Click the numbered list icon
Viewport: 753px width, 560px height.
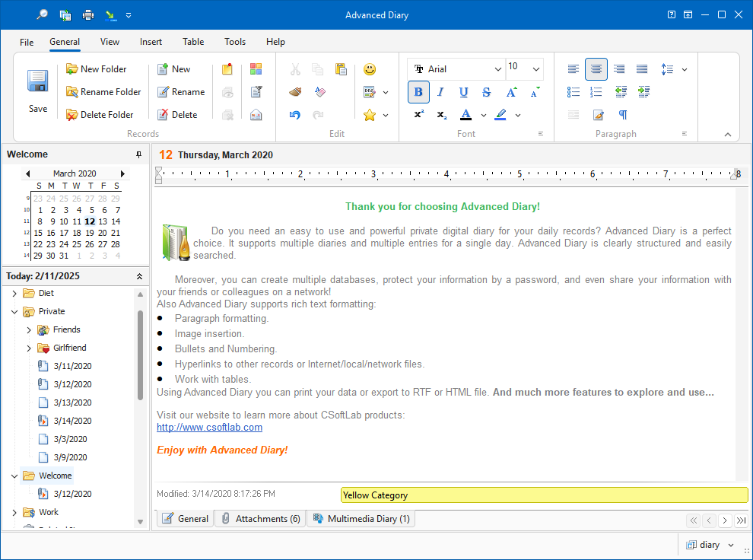[596, 92]
